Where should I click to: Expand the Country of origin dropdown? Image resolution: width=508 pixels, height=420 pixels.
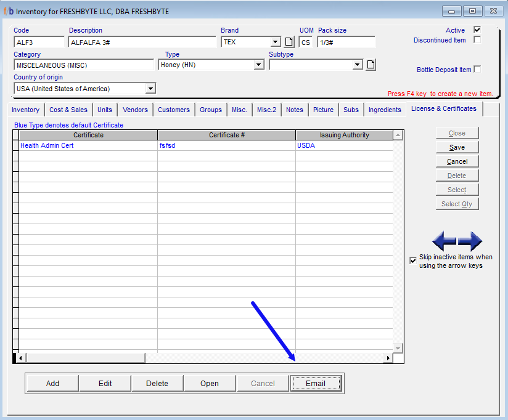click(150, 89)
